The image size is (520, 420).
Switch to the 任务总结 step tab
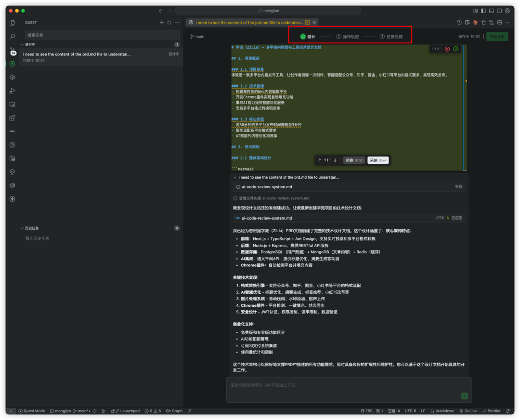click(x=391, y=37)
